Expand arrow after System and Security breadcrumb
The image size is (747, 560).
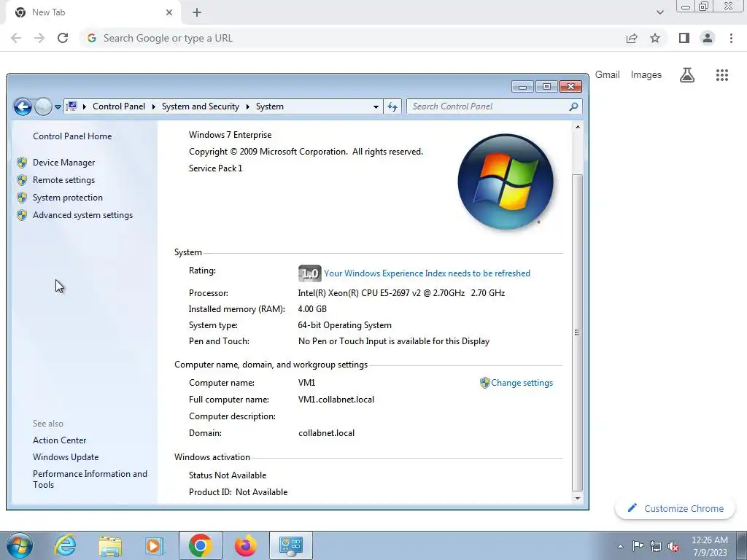click(248, 106)
